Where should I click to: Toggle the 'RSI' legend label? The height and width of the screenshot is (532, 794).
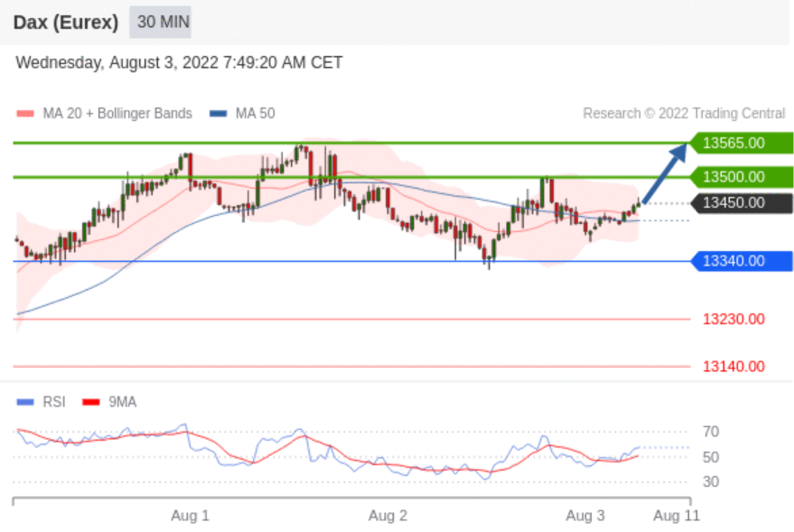(x=54, y=403)
